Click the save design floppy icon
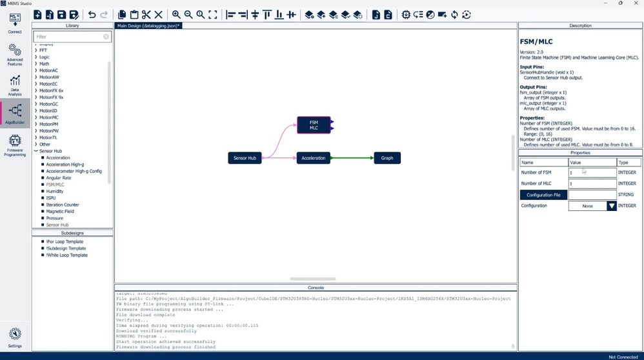Screen dimensions: 644x360 (x=61, y=15)
